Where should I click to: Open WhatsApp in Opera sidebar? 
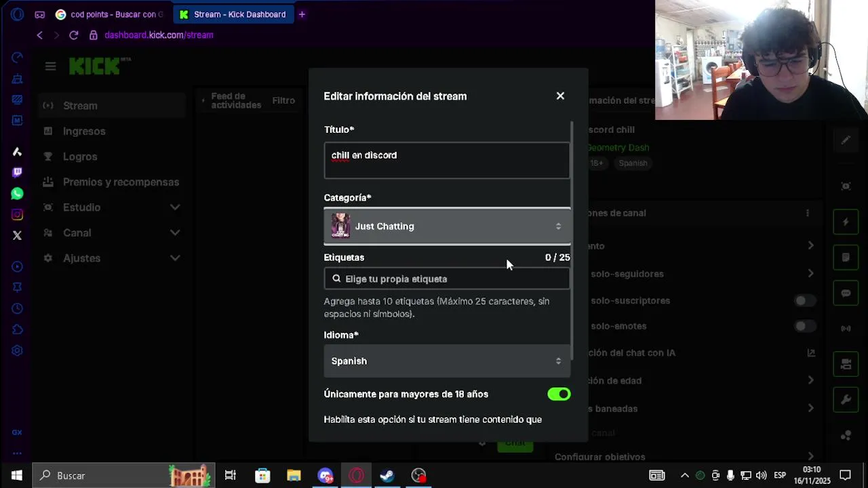pyautogui.click(x=17, y=194)
